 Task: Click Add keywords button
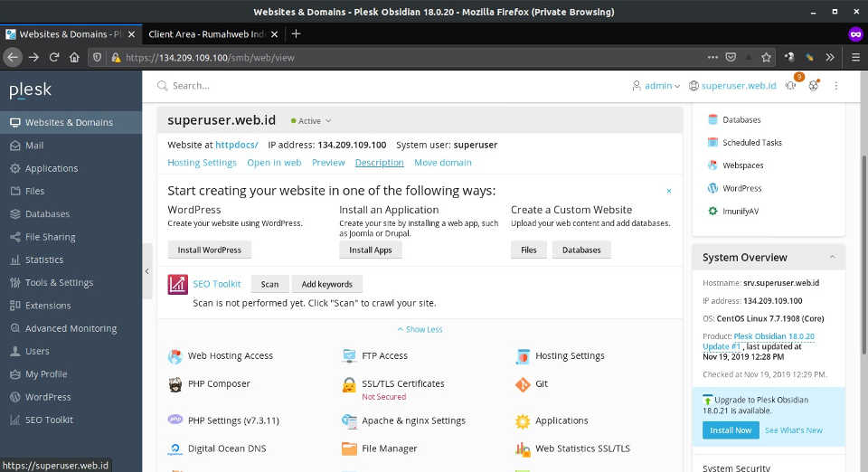pyautogui.click(x=326, y=284)
